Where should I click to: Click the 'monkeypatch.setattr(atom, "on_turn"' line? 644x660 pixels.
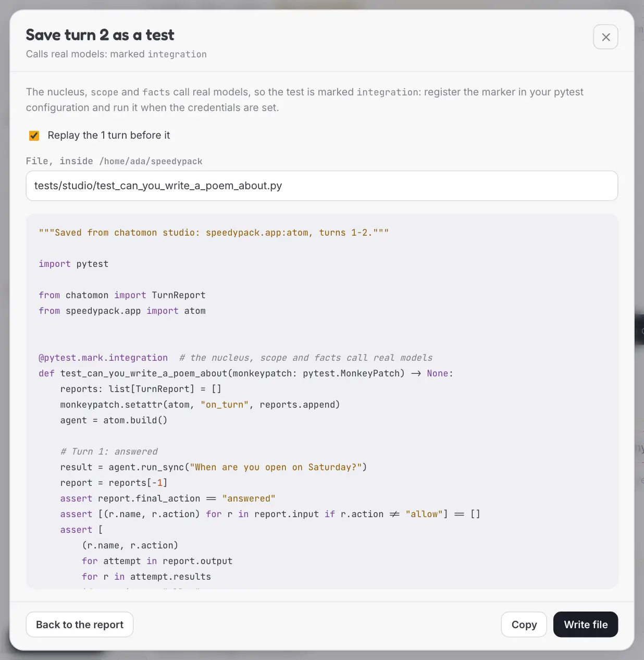pyautogui.click(x=200, y=405)
